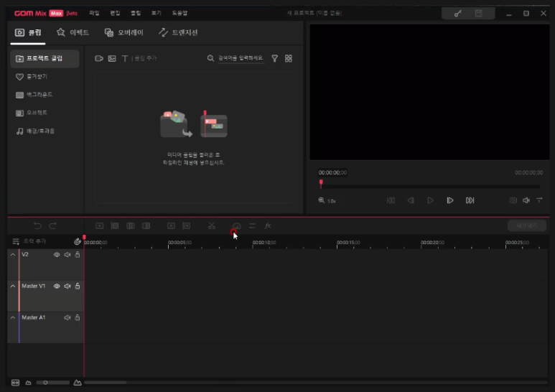
Task: Open the 백그라운드 category
Action: 34,95
